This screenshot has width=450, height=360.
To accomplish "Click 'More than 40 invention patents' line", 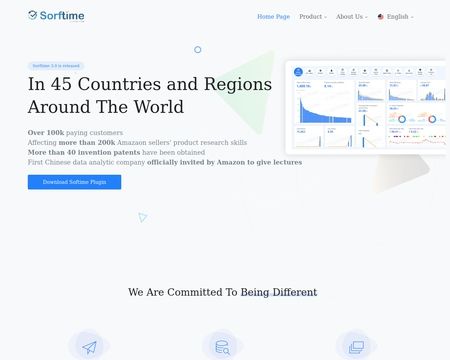I will click(x=116, y=152).
